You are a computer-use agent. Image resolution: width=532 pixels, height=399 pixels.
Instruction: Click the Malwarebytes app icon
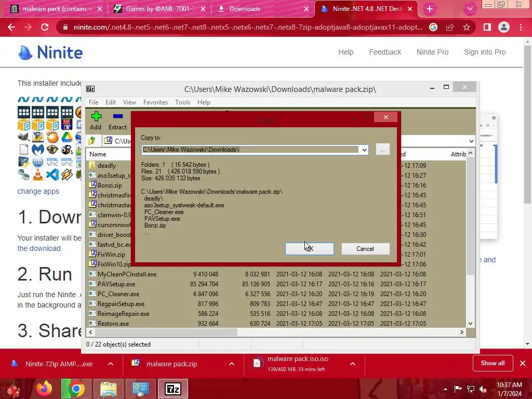click(x=37, y=149)
